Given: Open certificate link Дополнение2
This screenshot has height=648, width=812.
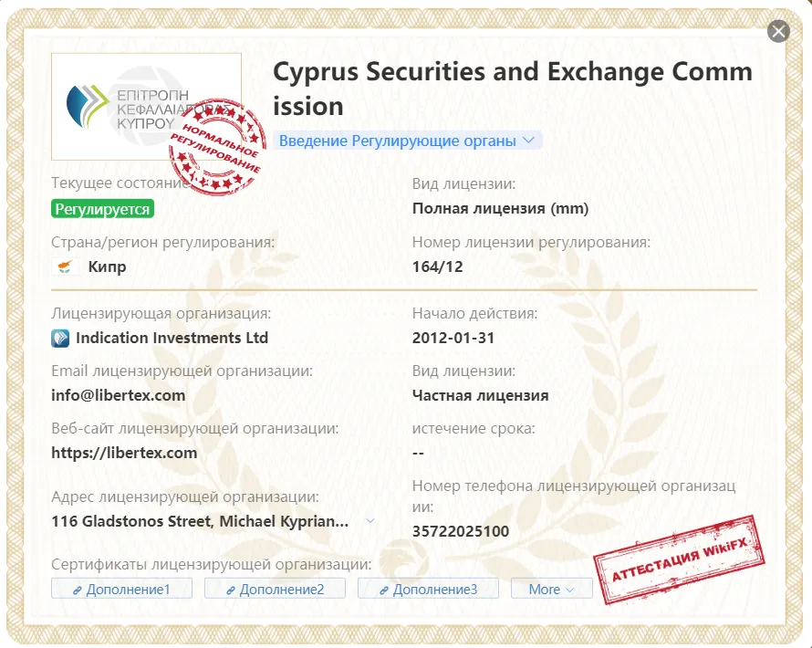Looking at the screenshot, I should pyautogui.click(x=275, y=589).
